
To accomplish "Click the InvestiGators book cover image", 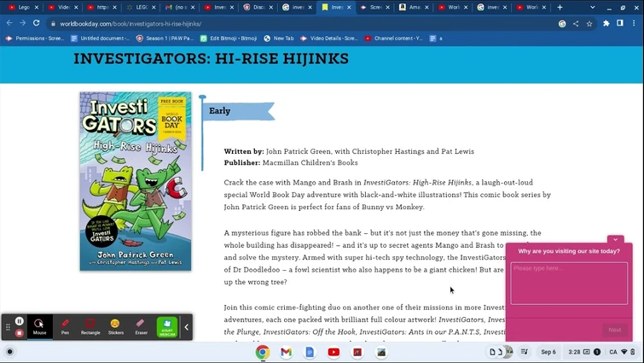I will coord(136,181).
